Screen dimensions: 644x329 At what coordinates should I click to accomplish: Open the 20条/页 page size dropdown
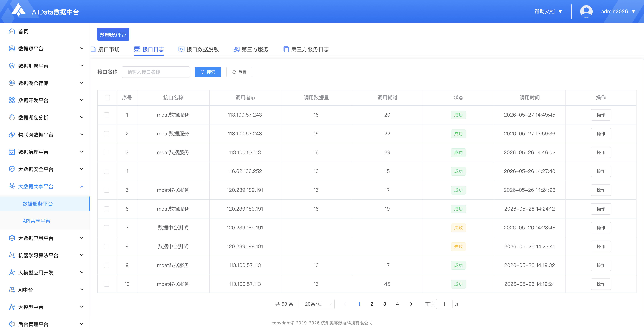[x=317, y=304]
